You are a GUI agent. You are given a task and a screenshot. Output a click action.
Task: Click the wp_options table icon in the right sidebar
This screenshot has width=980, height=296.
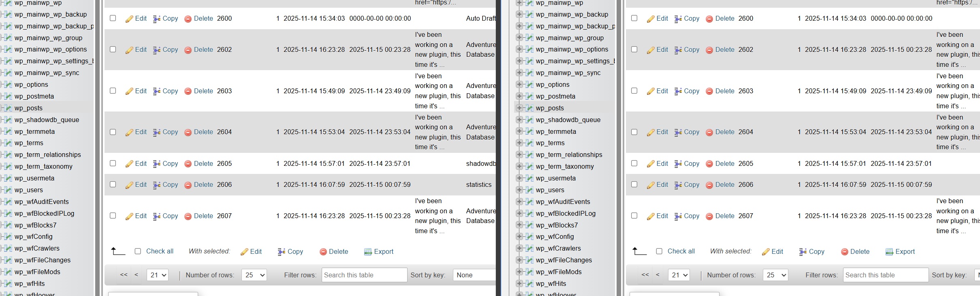(x=529, y=84)
